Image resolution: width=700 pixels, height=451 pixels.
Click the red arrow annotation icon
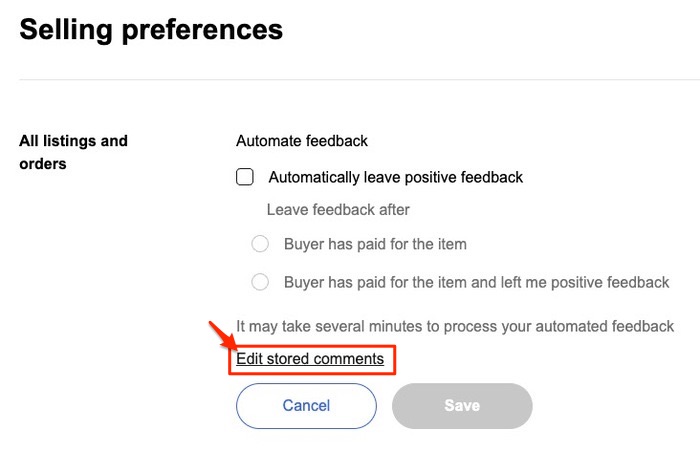click(x=220, y=336)
